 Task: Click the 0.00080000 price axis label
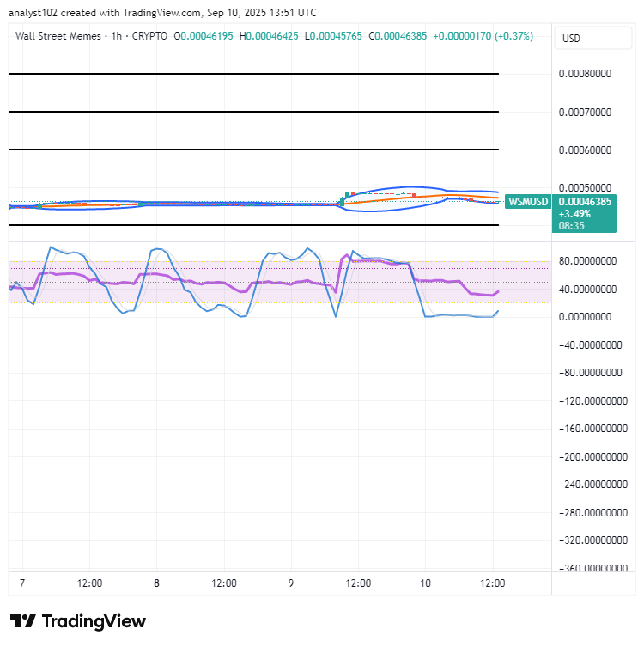pyautogui.click(x=585, y=74)
